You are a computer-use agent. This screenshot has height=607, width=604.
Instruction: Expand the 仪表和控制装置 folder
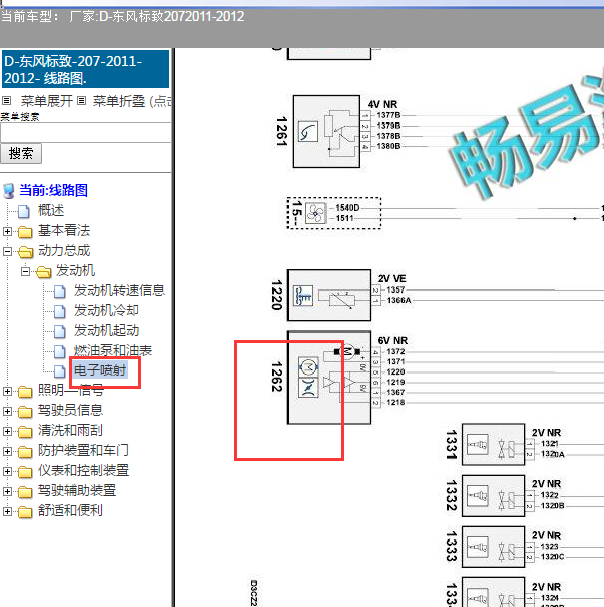coord(7,472)
